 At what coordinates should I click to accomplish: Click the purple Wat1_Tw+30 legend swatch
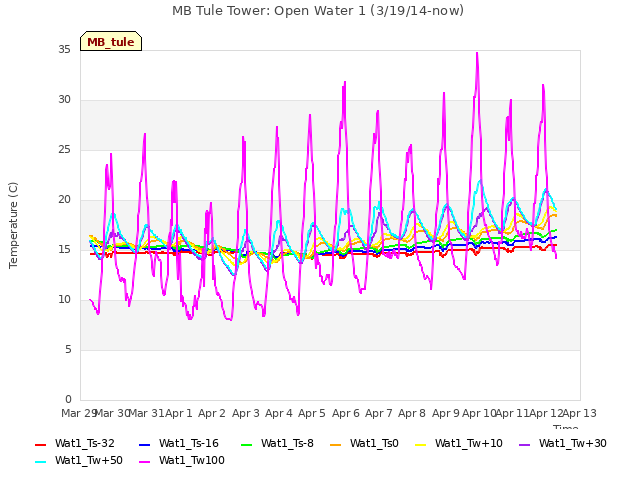(524, 444)
